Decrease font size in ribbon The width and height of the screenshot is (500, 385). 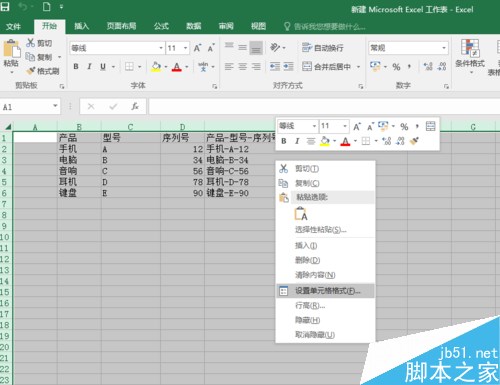coord(211,48)
